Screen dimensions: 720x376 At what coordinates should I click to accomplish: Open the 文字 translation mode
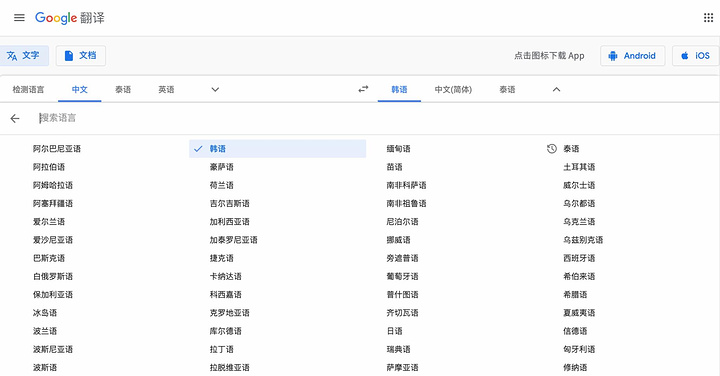23,56
